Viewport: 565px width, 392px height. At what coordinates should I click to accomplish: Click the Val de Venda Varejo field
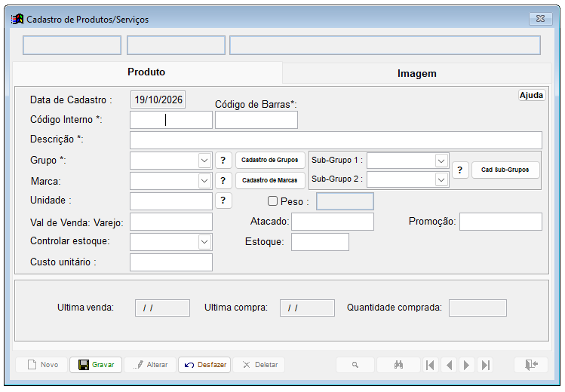[x=171, y=222]
